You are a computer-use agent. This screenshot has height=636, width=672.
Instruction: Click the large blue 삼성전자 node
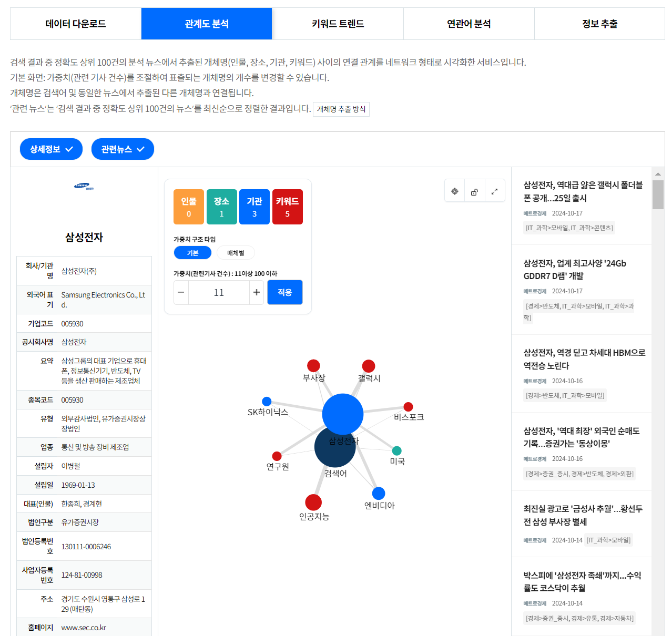click(x=343, y=414)
